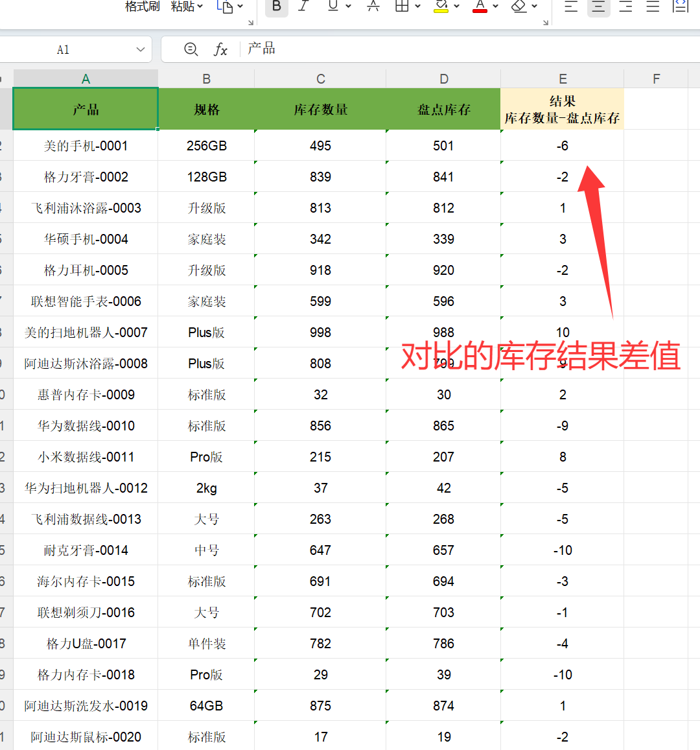The height and width of the screenshot is (750, 700).
Task: Select inventory count cell 501
Action: tap(444, 145)
